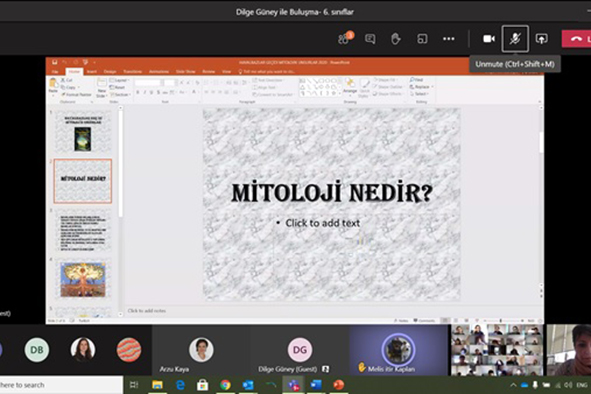591x394 pixels.
Task: Unmute the microphone
Action: click(x=515, y=39)
